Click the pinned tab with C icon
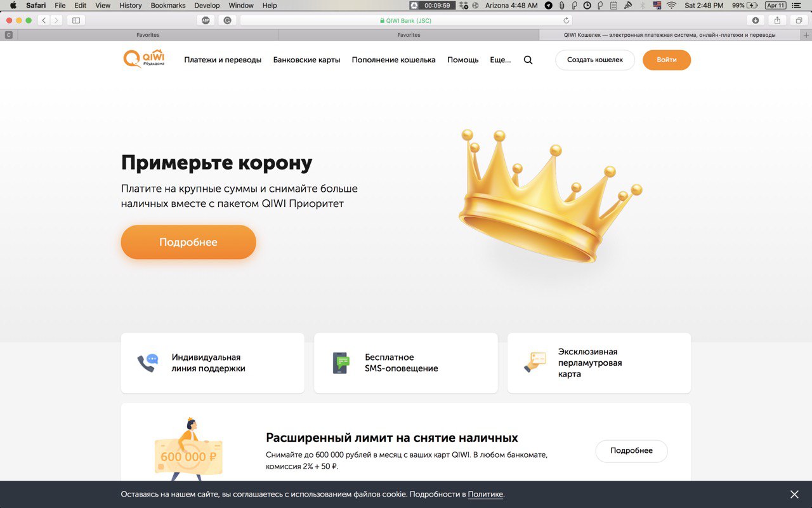The width and height of the screenshot is (812, 508). [x=9, y=35]
